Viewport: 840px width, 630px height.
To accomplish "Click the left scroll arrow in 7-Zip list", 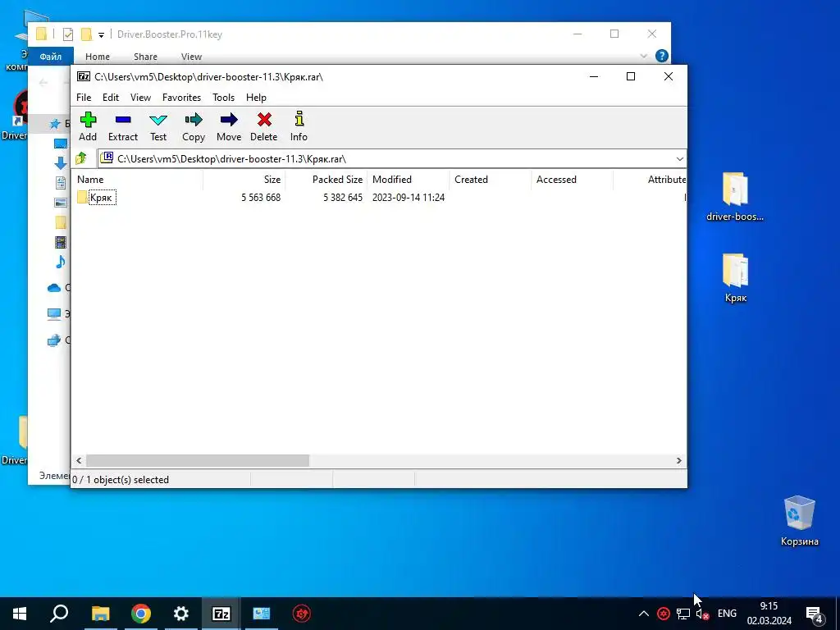I will (79, 461).
